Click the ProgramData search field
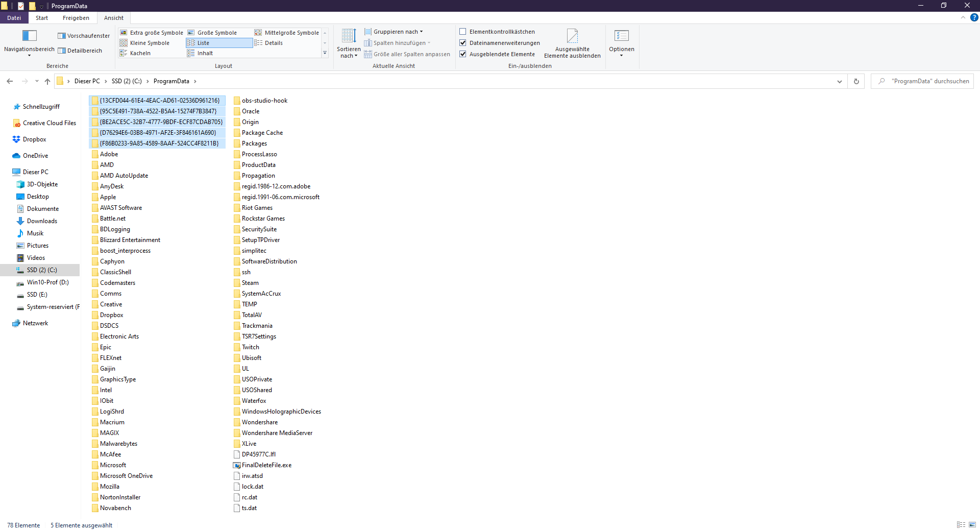Viewport: 980px width, 531px height. [x=922, y=81]
